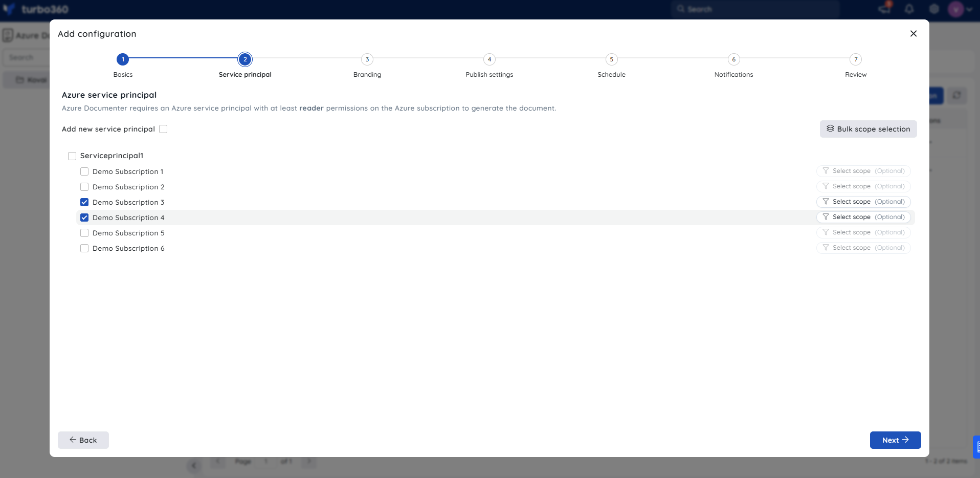Uncheck Demo Subscription 3
Viewport: 980px width, 478px height.
pyautogui.click(x=84, y=202)
